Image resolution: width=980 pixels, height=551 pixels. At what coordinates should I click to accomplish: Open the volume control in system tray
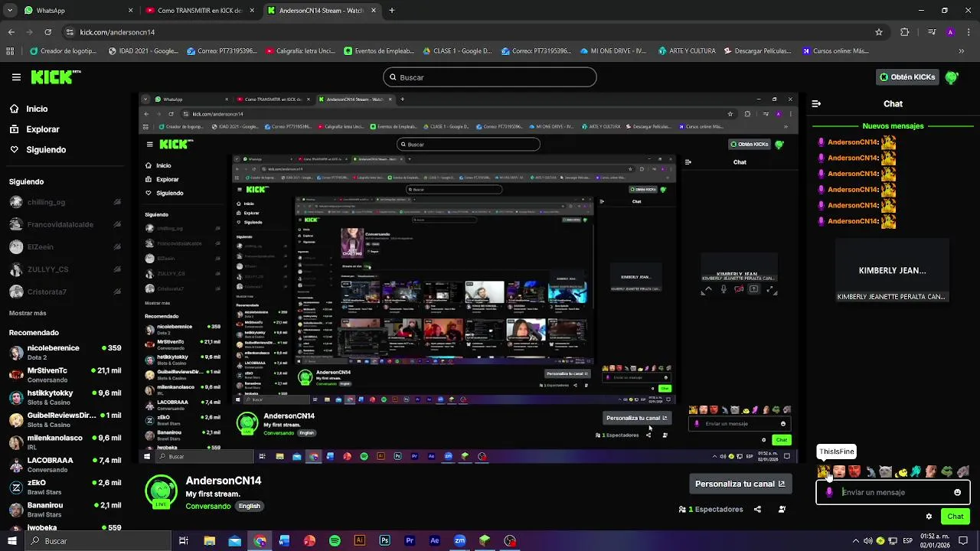(x=870, y=541)
